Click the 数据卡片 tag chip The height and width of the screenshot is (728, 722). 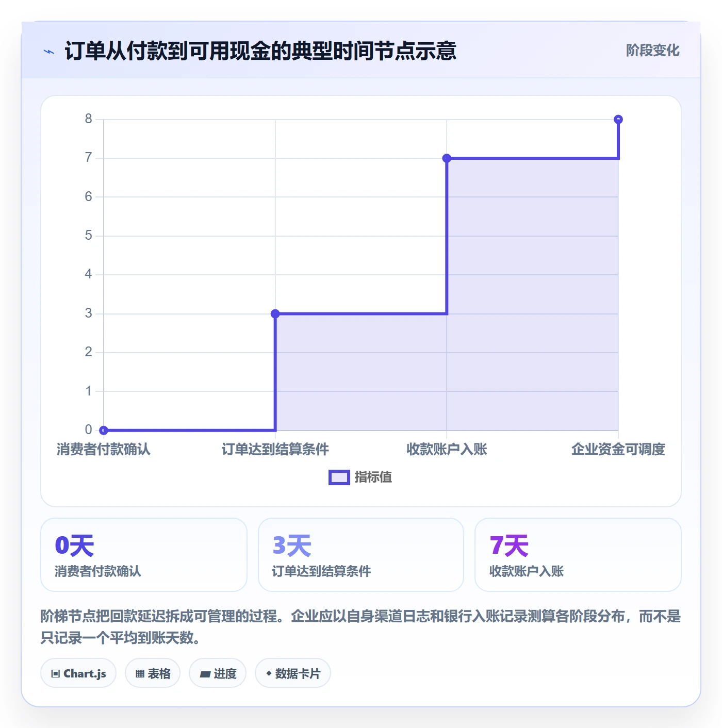pyautogui.click(x=293, y=673)
